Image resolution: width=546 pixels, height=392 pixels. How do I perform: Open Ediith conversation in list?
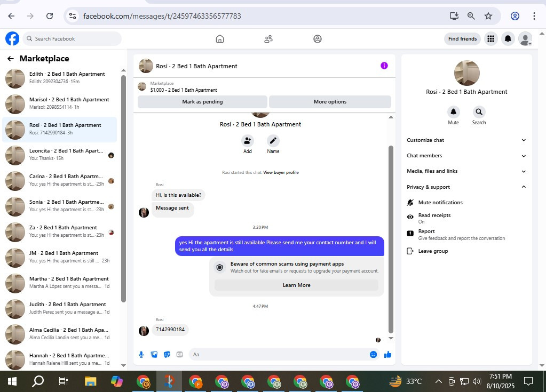point(60,78)
